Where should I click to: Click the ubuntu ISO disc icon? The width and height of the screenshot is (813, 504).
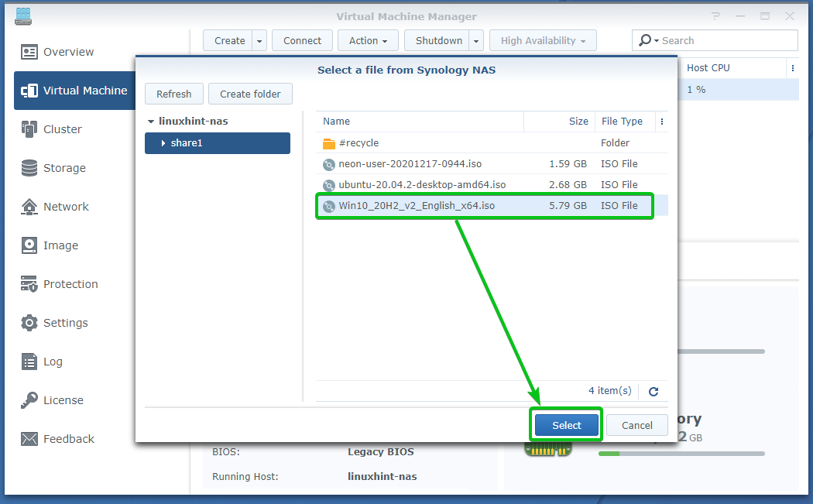point(329,185)
